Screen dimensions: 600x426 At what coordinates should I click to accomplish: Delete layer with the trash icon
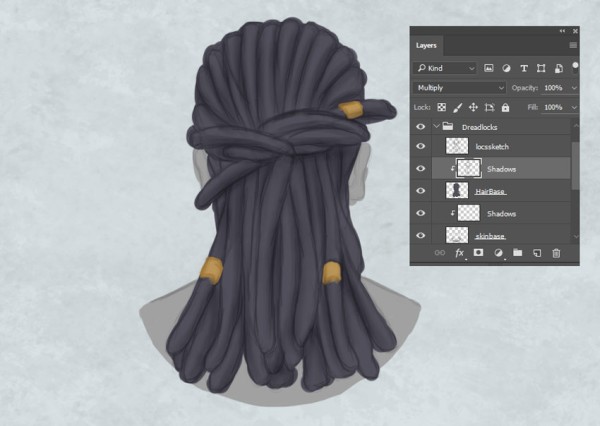[x=556, y=253]
